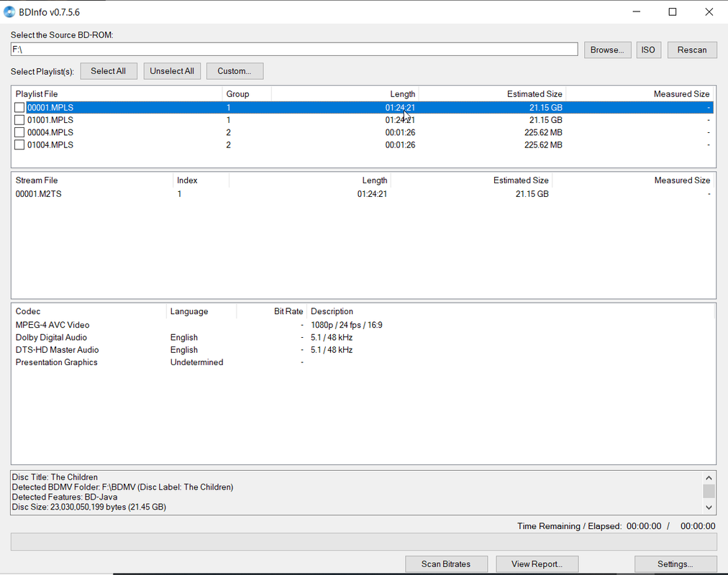The width and height of the screenshot is (728, 575).
Task: Minimize the BDInfo window
Action: 637,12
